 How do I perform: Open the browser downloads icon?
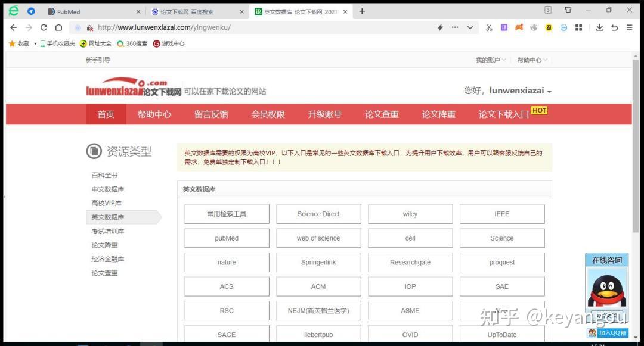(598, 27)
